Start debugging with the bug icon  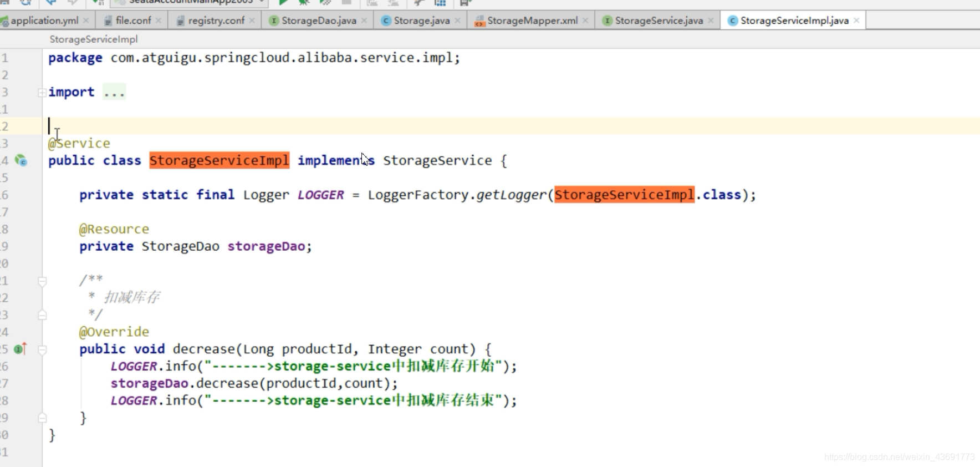click(x=304, y=2)
